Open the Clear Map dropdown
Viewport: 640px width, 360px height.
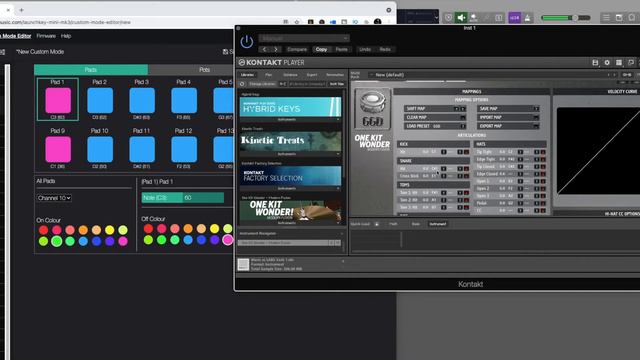(435, 118)
